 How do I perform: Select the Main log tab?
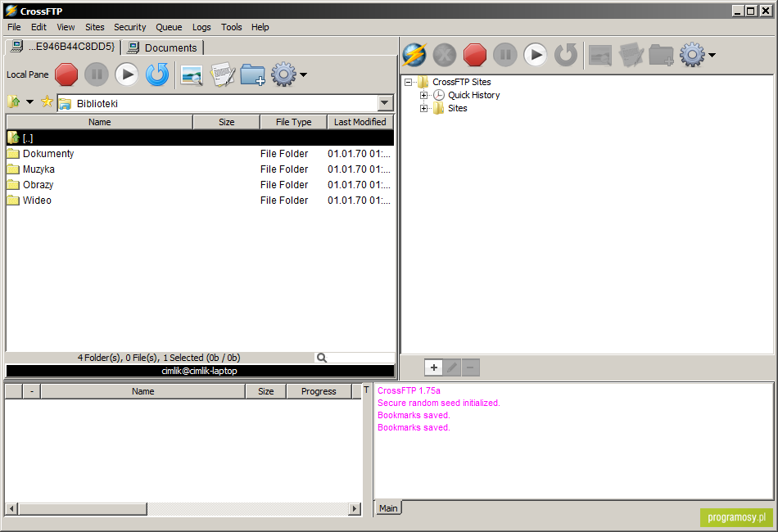tap(388, 508)
